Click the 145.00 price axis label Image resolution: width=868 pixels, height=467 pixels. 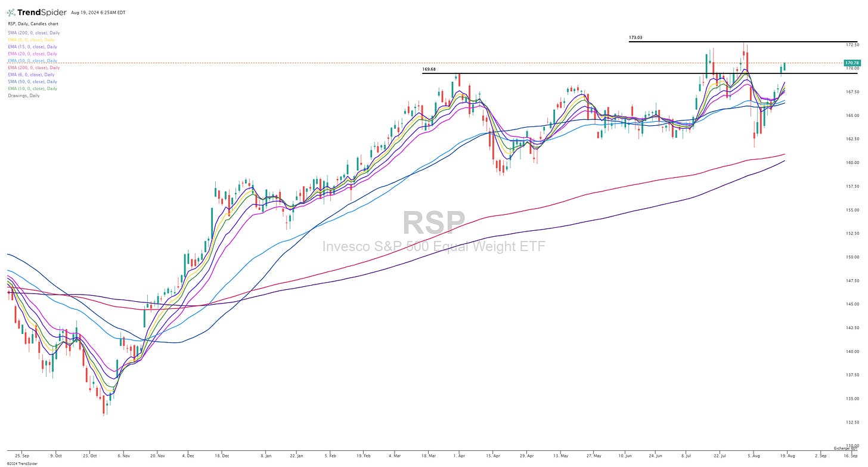click(x=852, y=304)
